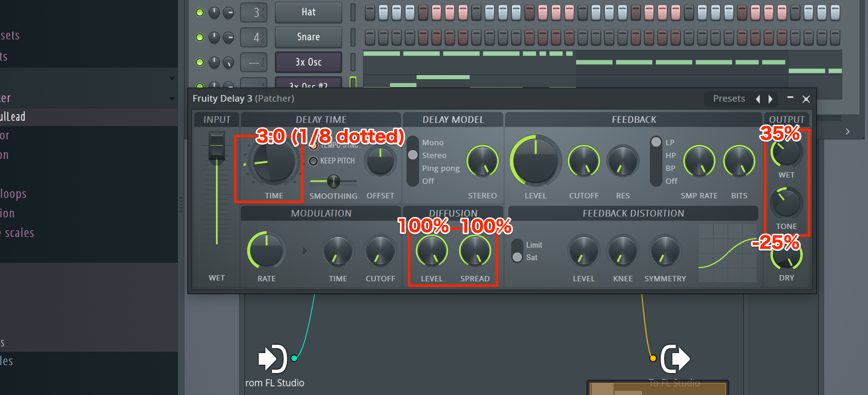
Task: Click the Smoothing slider handle
Action: point(333,181)
